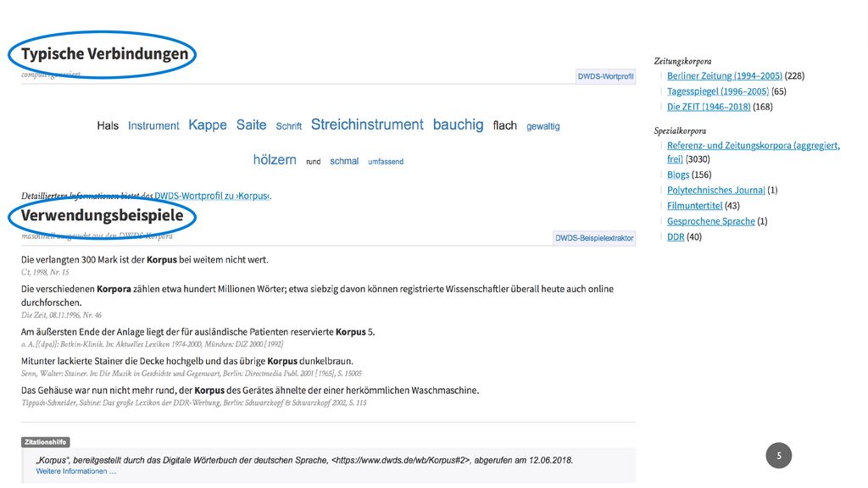Click the Spezialkorpora section label

(x=680, y=131)
